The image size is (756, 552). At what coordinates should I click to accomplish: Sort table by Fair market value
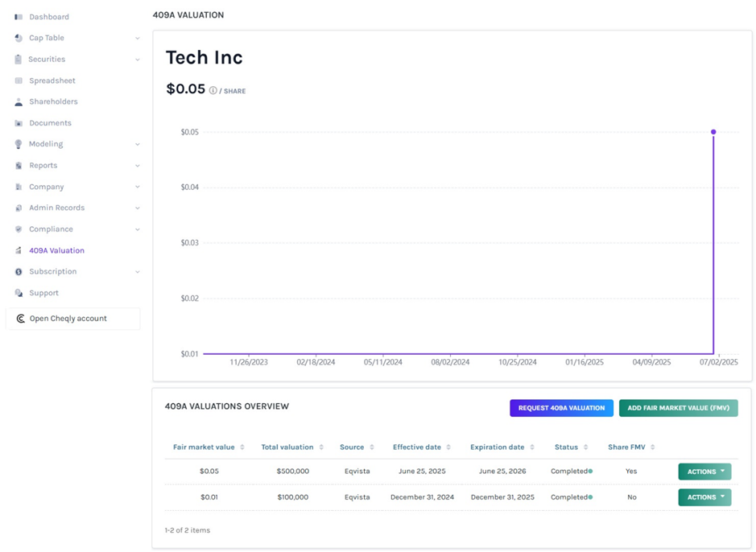click(209, 447)
